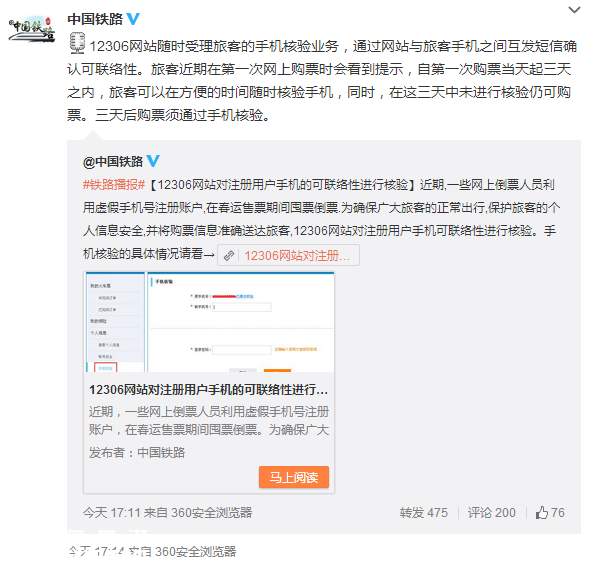
Task: Open comments via 评论 200
Action: coord(491,513)
